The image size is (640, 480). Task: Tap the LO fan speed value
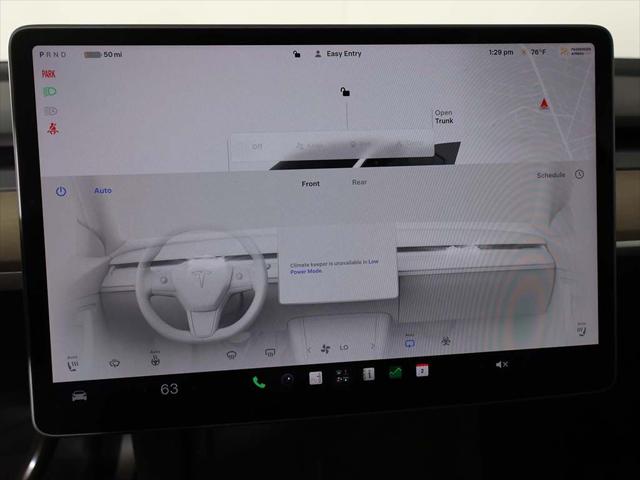(x=344, y=347)
